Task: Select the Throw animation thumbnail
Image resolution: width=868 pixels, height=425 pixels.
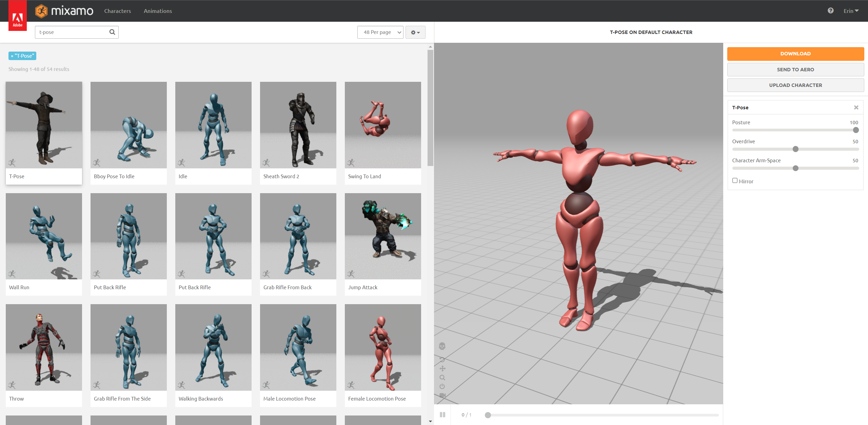Action: pos(44,347)
